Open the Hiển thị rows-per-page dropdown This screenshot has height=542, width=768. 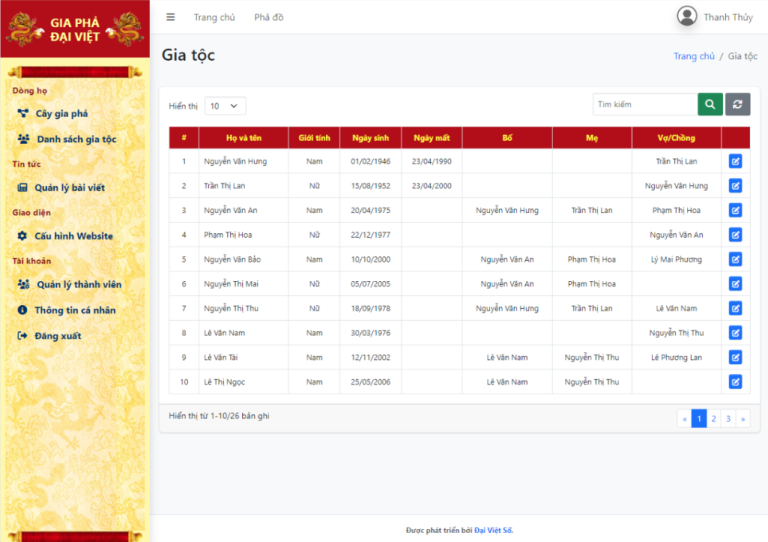(225, 106)
